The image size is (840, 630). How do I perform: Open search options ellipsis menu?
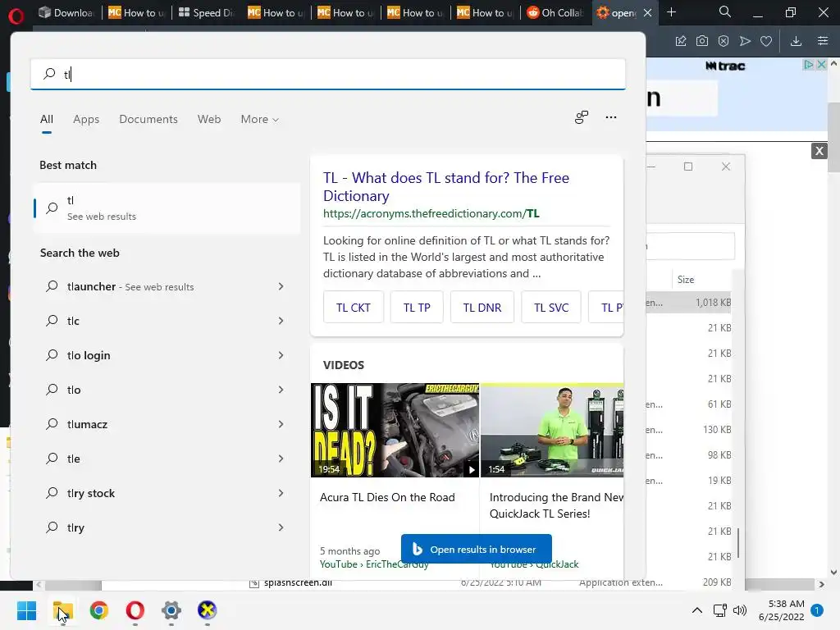click(x=610, y=117)
